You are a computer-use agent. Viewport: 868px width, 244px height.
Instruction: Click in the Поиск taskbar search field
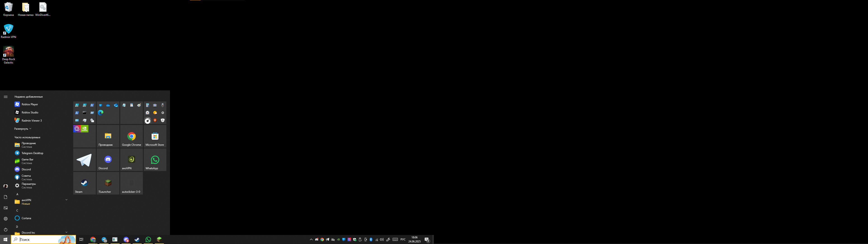[x=43, y=240]
